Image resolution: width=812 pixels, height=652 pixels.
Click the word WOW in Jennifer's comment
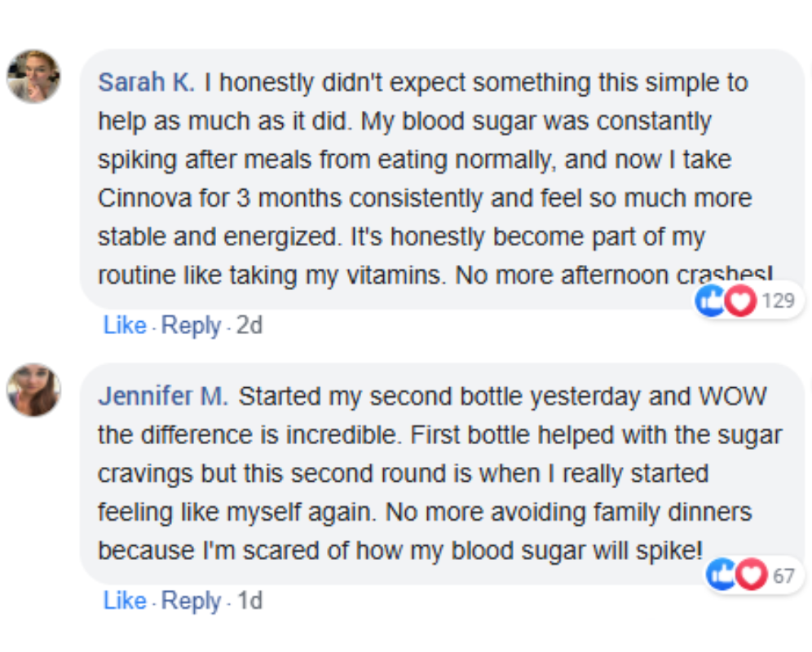(x=732, y=397)
